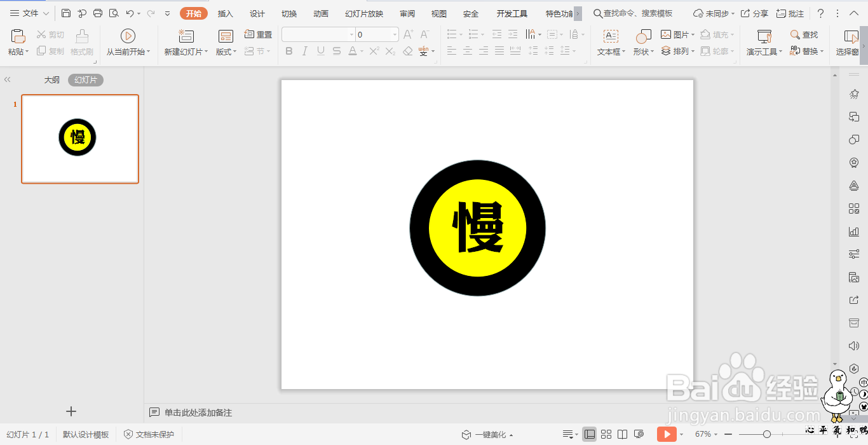Click the zoom out minus button
This screenshot has width=868, height=445.
728,434
